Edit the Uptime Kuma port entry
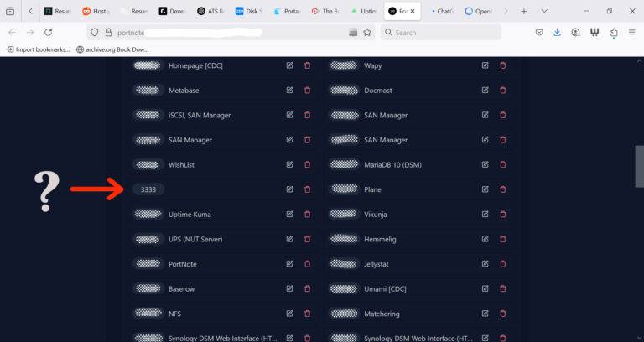Screen dimensions: 644x342 (x=289, y=214)
